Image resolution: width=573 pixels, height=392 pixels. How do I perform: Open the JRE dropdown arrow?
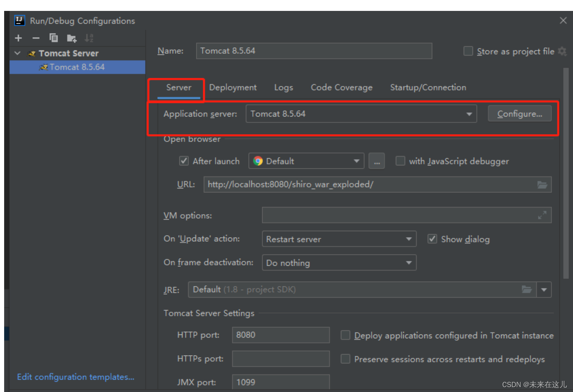click(544, 289)
